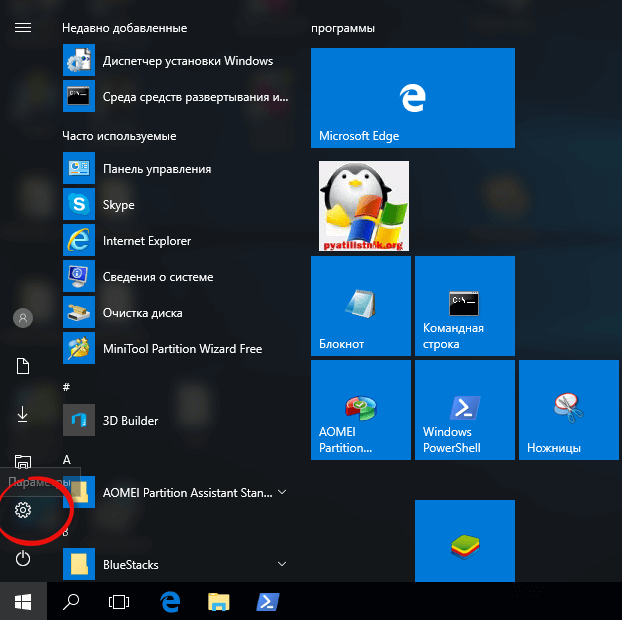Open the AOMEI Partition Assistant folder
Viewport: 622px width, 620px height.
pos(176,492)
